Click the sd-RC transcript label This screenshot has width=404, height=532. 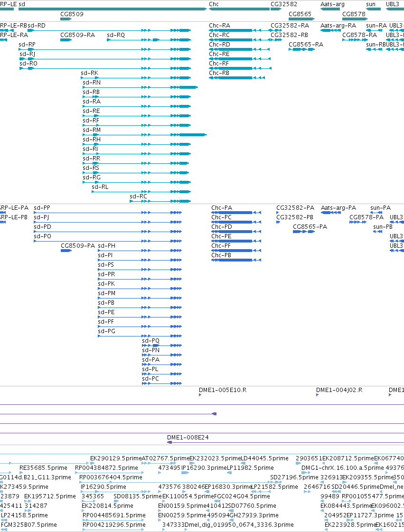[139, 196]
